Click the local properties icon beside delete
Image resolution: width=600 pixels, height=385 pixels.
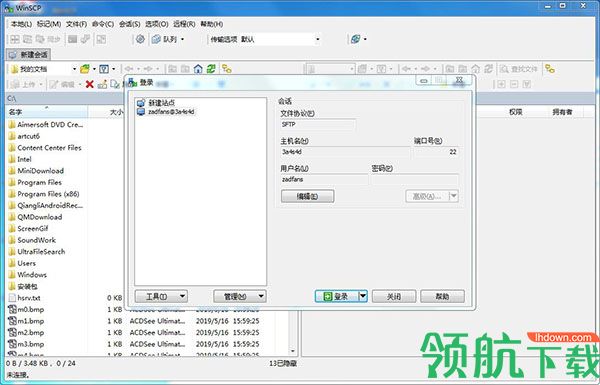pos(102,84)
